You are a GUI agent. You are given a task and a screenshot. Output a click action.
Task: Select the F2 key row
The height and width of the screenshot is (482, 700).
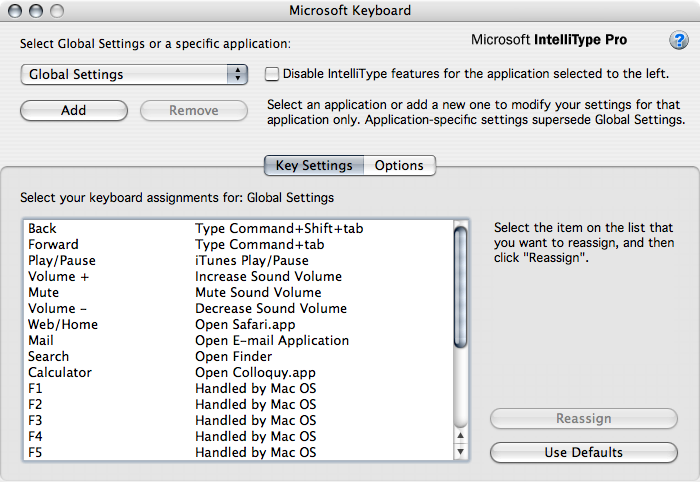[x=239, y=405]
